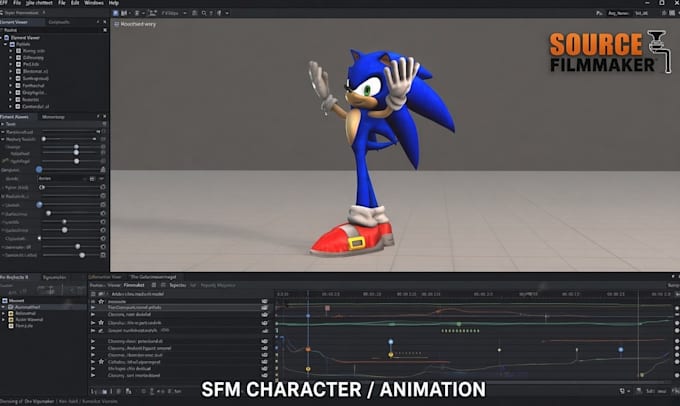
Task: Close the animation set editor panel with X
Action: (105, 117)
